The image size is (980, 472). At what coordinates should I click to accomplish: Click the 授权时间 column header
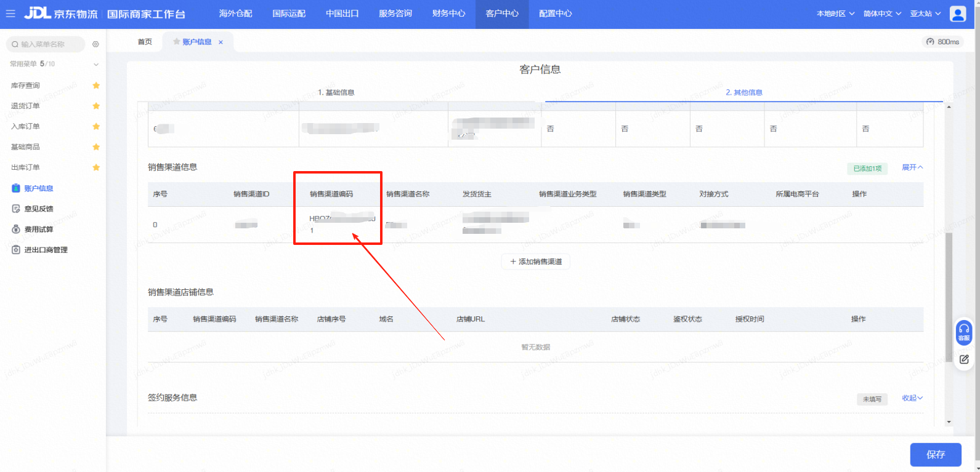(x=750, y=319)
